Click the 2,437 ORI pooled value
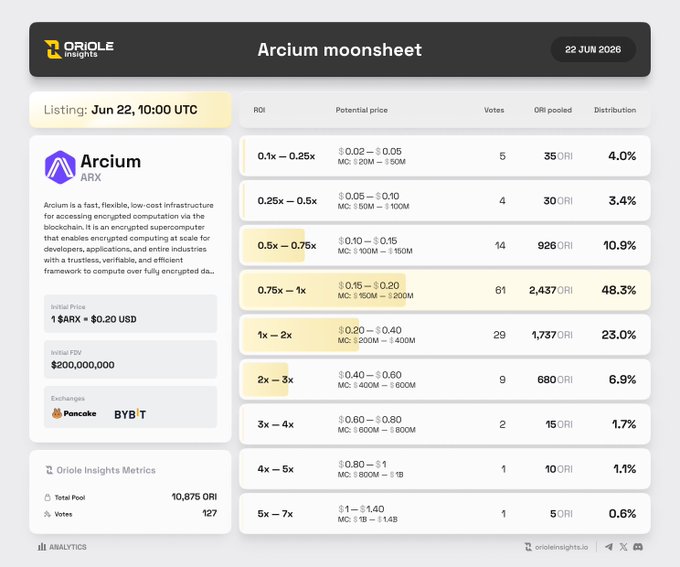 550,290
